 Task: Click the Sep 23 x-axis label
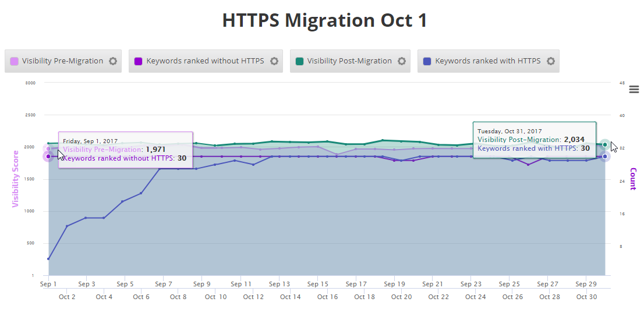click(471, 284)
